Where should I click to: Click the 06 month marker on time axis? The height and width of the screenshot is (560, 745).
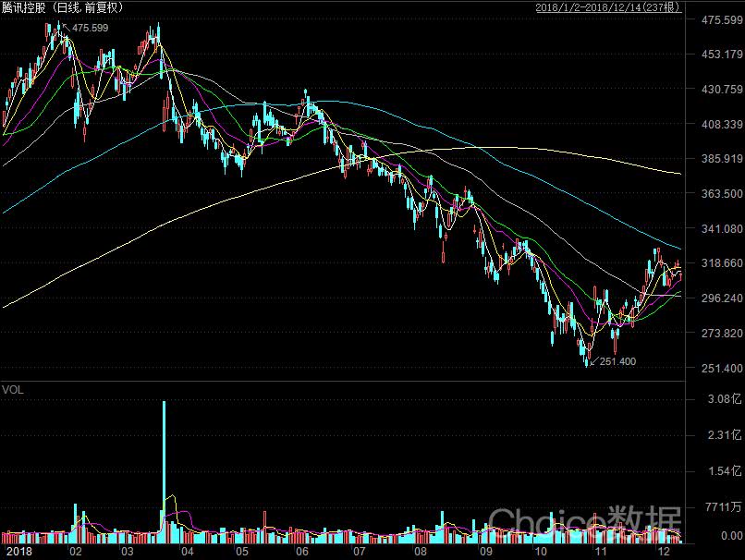301,552
